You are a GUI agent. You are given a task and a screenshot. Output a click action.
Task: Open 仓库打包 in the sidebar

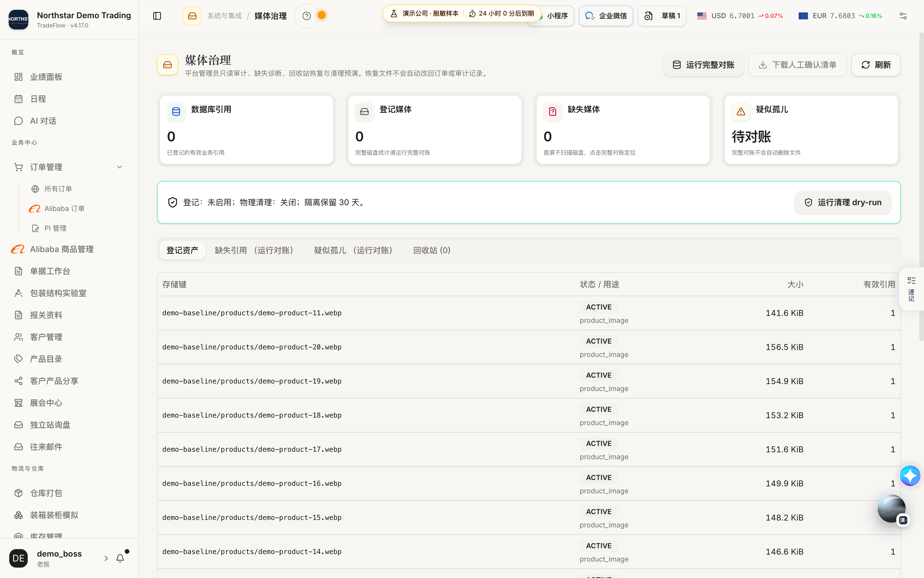tap(69, 493)
